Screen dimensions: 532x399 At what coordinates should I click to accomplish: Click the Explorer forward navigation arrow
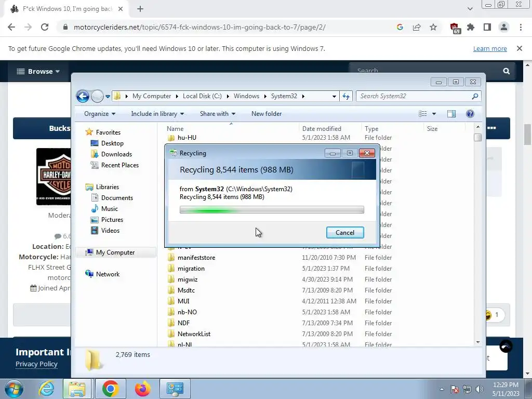pyautogui.click(x=97, y=96)
